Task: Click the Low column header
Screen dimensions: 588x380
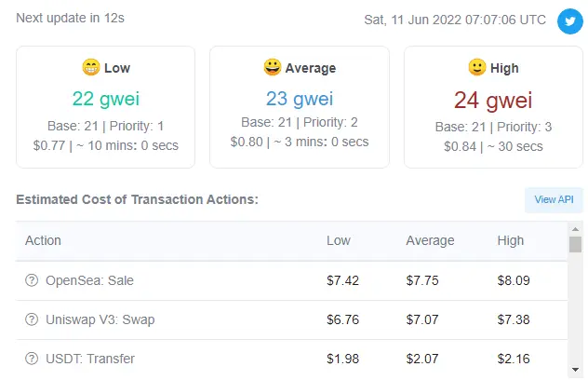Action: coord(339,240)
